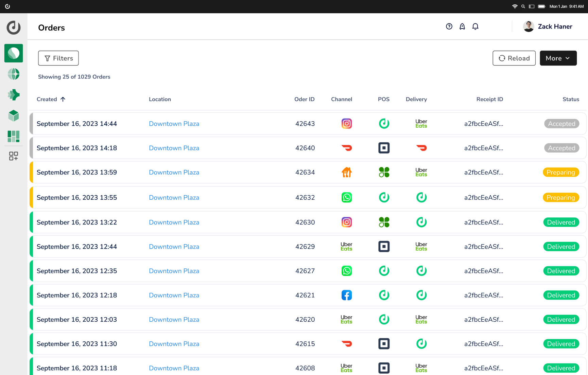Click the menu bar date and time
Image resolution: width=588 pixels, height=375 pixels.
point(567,6)
